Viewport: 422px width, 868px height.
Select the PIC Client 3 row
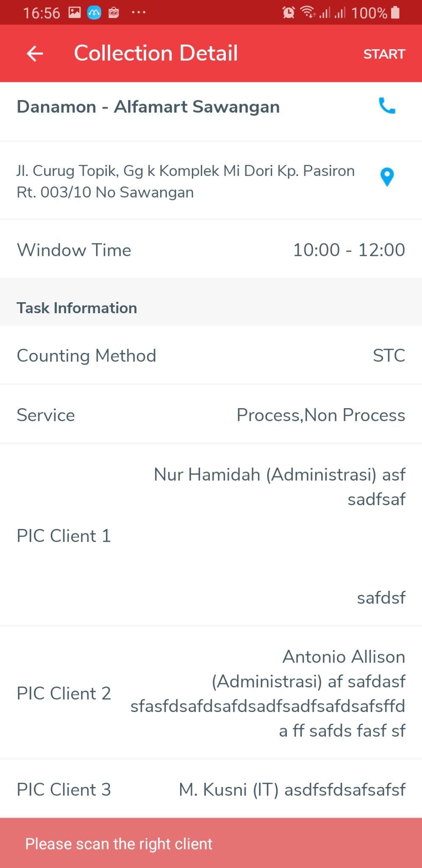(x=211, y=790)
